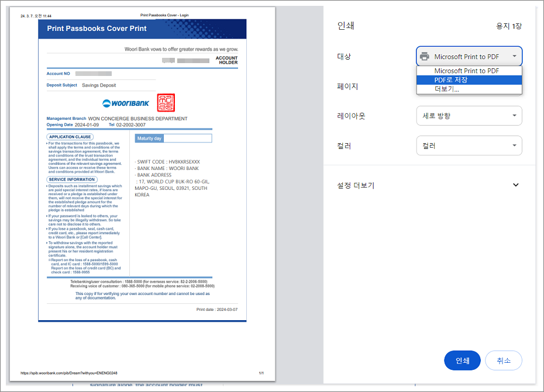Select 'PDF로 저장' from the destination list
This screenshot has height=392, width=544.
click(469, 79)
